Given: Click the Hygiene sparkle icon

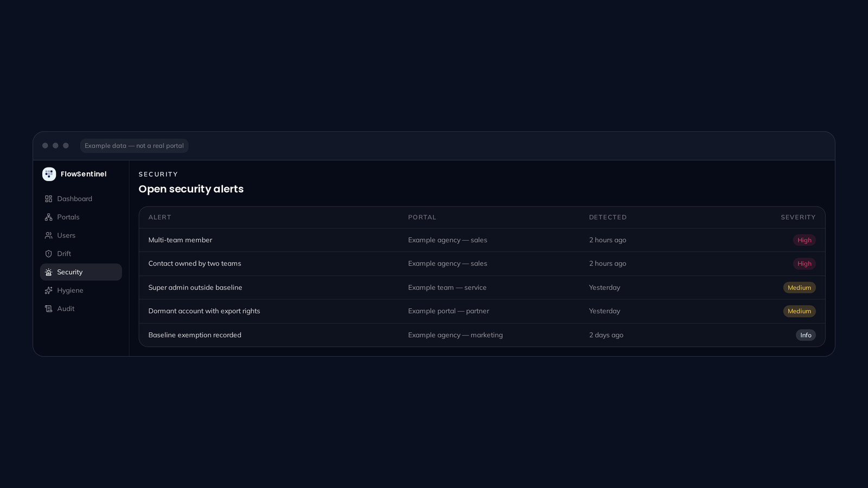Looking at the screenshot, I should pyautogui.click(x=48, y=291).
